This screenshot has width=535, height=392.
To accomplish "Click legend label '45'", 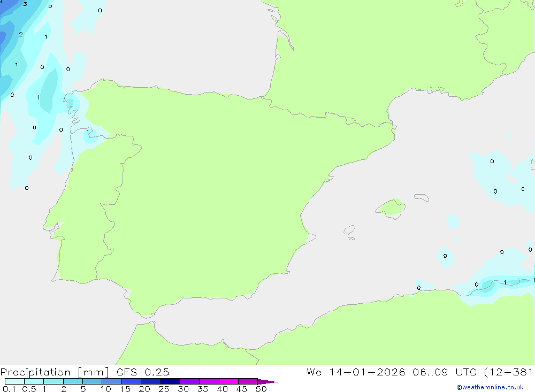I will pos(242,389).
